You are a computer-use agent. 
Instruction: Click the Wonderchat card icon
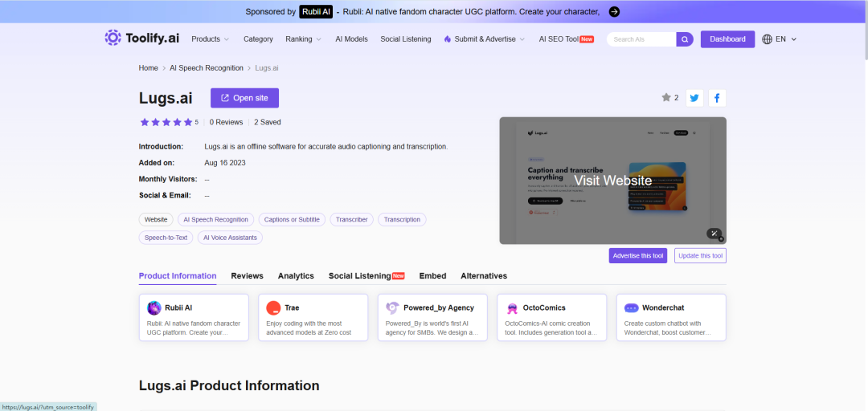tap(631, 307)
